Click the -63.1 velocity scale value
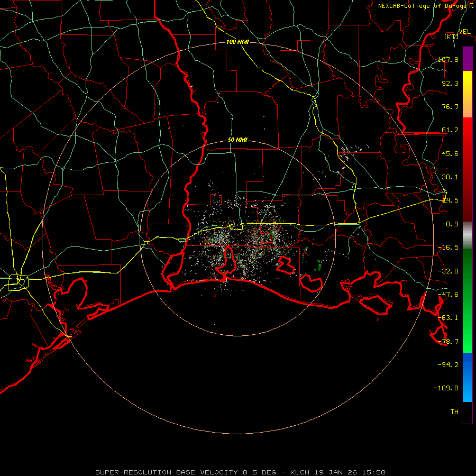Screen dimensions: 476x476 (448, 318)
